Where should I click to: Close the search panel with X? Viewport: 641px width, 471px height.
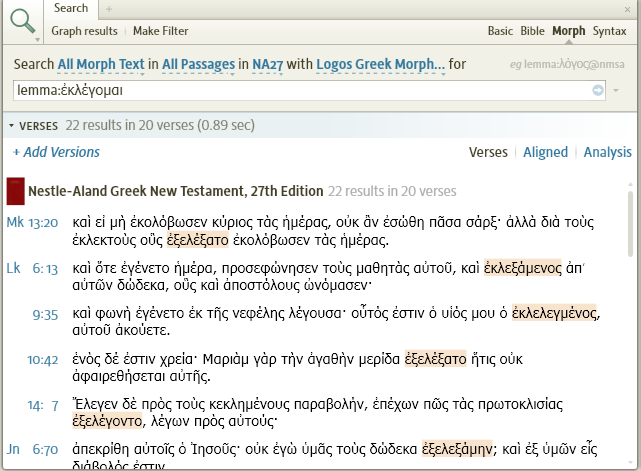pos(628,9)
